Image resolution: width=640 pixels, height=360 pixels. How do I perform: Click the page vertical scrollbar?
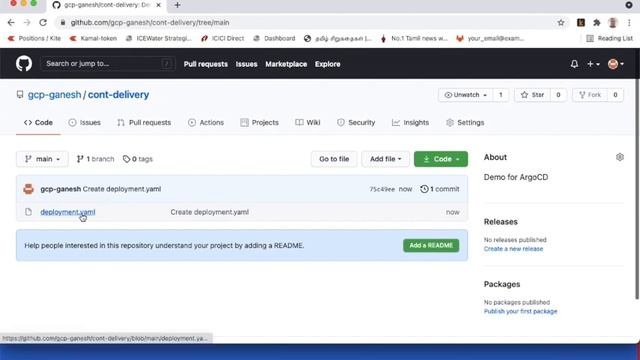[x=637, y=190]
